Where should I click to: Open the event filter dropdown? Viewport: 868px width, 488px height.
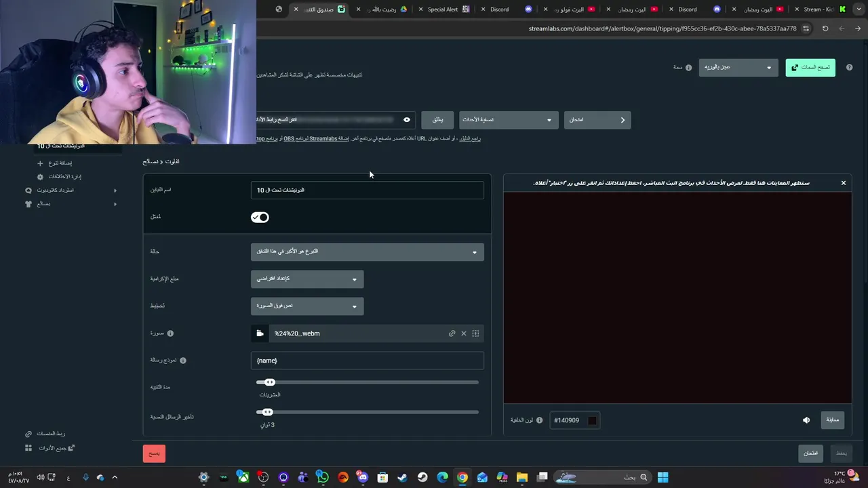tap(509, 120)
